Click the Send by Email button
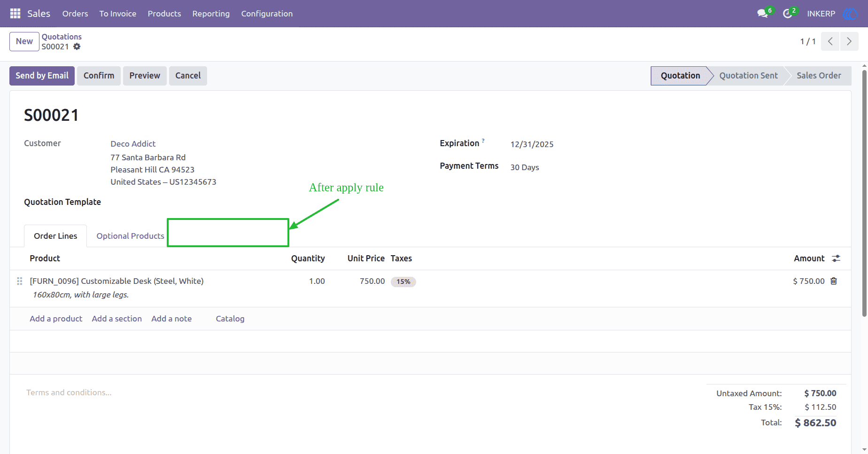Screen dimensions: 868x454 (42, 76)
